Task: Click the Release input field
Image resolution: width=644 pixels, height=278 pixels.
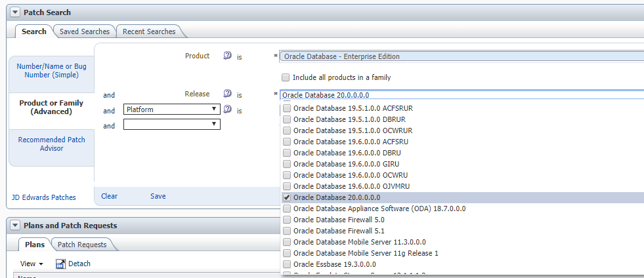Action: click(462, 95)
